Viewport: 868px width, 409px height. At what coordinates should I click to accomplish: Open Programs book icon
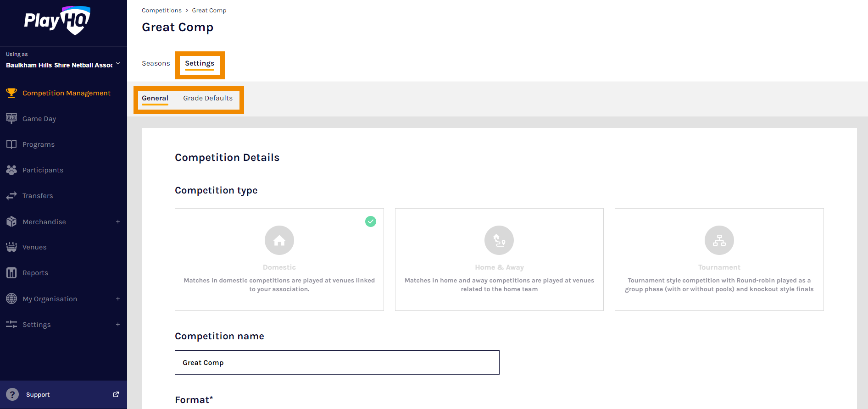[11, 144]
